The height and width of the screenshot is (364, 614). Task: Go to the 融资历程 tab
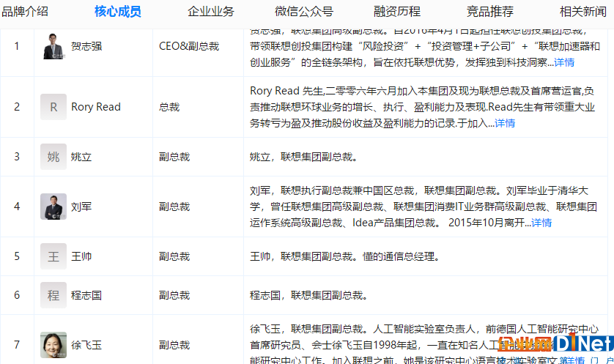pos(397,11)
